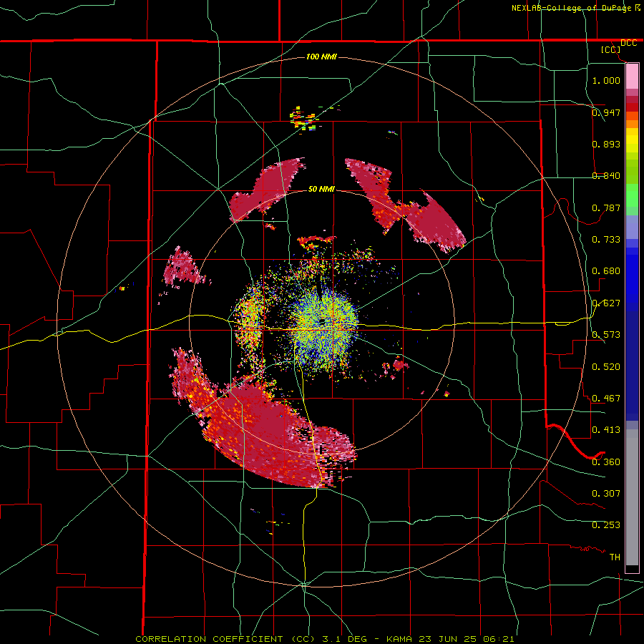Select the 0.573 scale value
The height and width of the screenshot is (644, 644).
point(606,335)
